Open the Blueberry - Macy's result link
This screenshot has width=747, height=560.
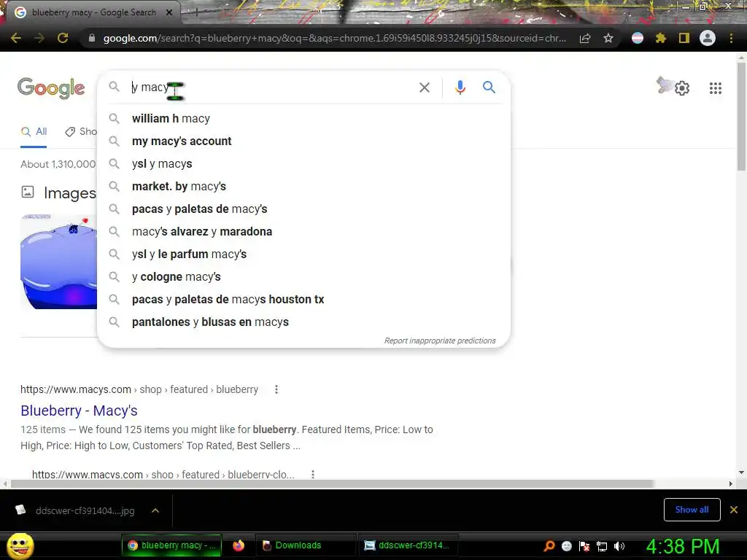pyautogui.click(x=79, y=411)
